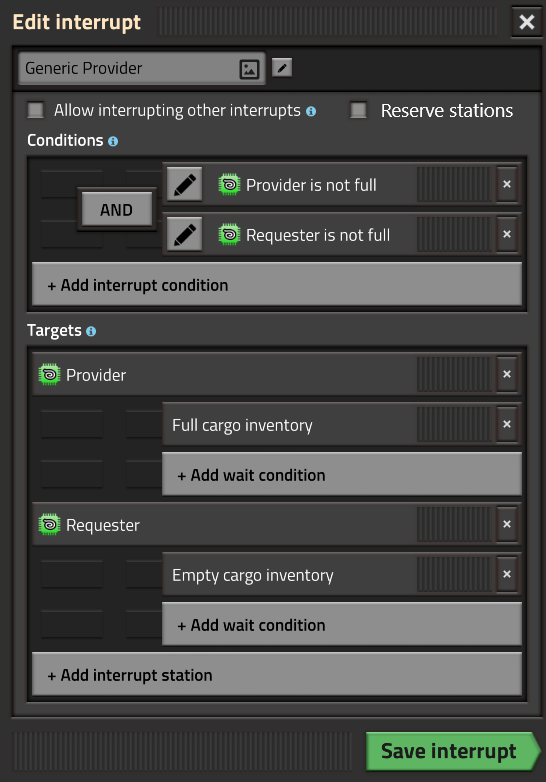Click the rename pencil icon beside Generic Provider
The height and width of the screenshot is (782, 546).
[282, 68]
